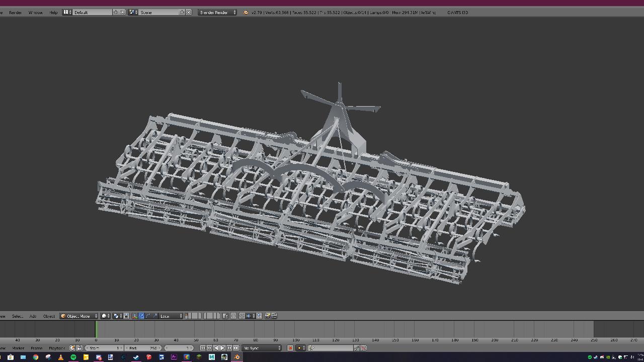Toggle snap during transform magnet
Screen dimensions: 644x362
(x=242, y=316)
